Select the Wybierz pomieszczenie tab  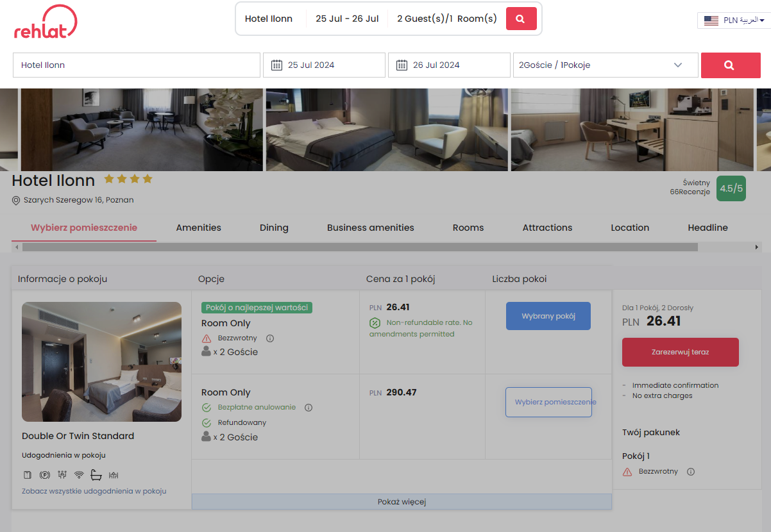tap(84, 228)
